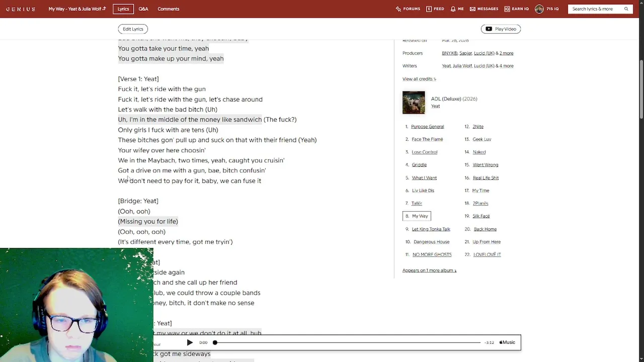Click the annotated lyric Missing you for life

(148, 221)
